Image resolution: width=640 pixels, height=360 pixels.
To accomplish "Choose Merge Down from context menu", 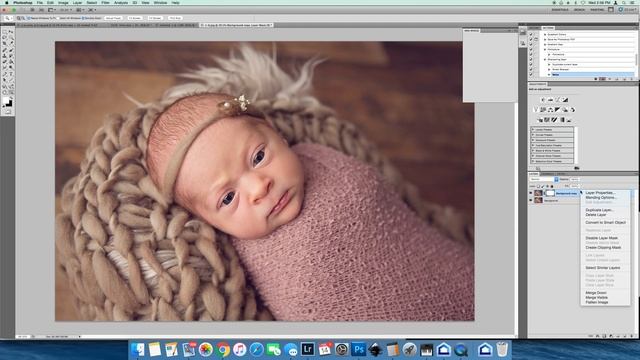I will 596,293.
